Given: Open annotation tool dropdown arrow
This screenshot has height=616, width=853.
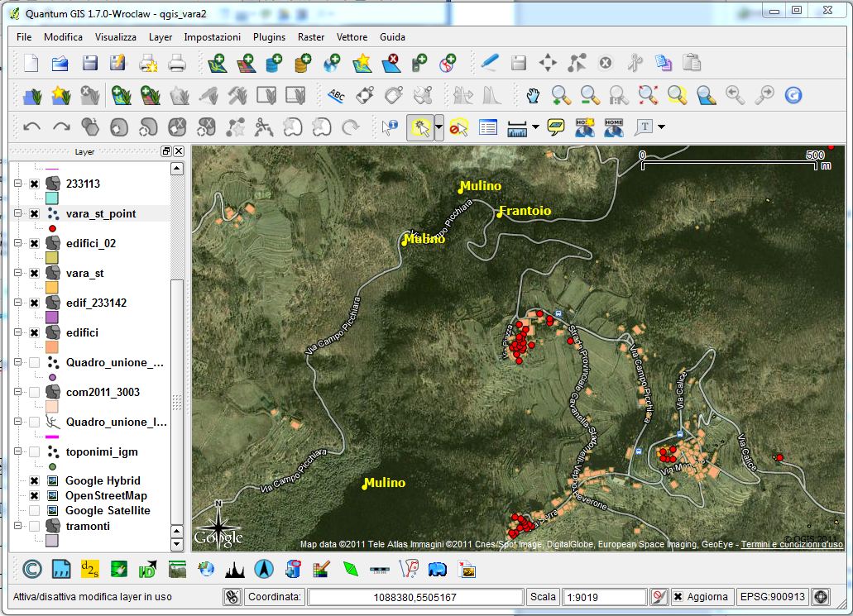Looking at the screenshot, I should pos(662,127).
